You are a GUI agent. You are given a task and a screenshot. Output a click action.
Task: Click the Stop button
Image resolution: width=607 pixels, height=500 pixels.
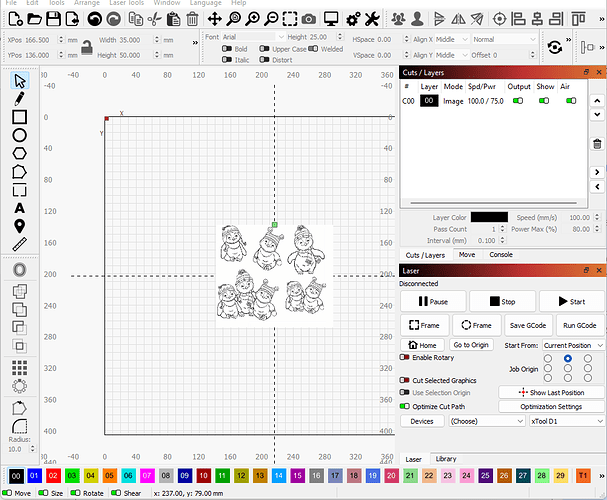(x=502, y=301)
